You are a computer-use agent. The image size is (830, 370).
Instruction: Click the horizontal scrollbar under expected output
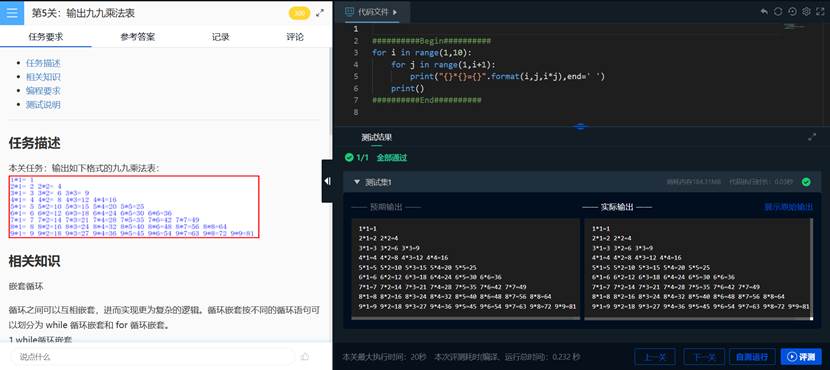point(466,318)
